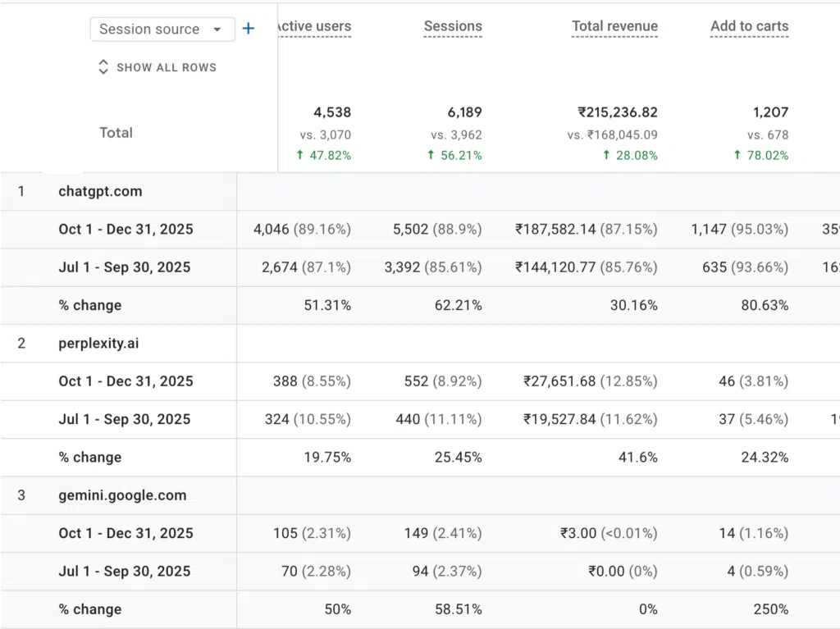Screen dimensions: 840x629
Task: Click perplexity.ai active users 388 (8.55%)
Action: tap(312, 381)
